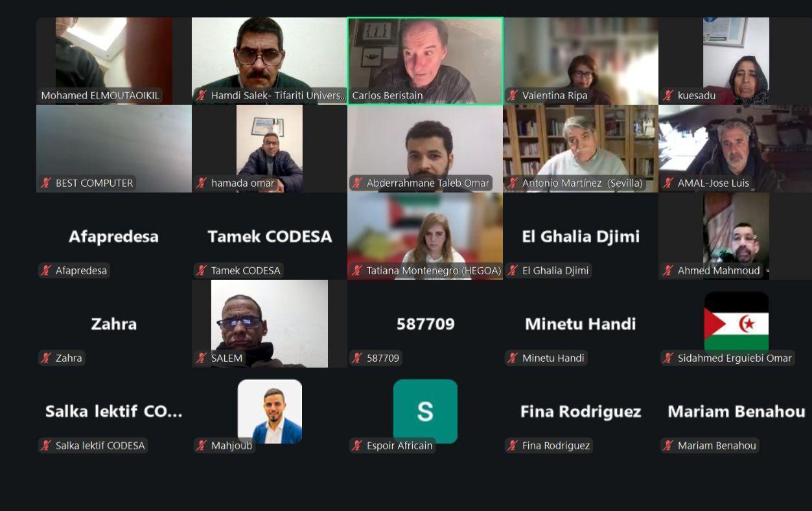
Task: Select Tatiana Montenegro (HEGOA) video tile
Action: [425, 236]
